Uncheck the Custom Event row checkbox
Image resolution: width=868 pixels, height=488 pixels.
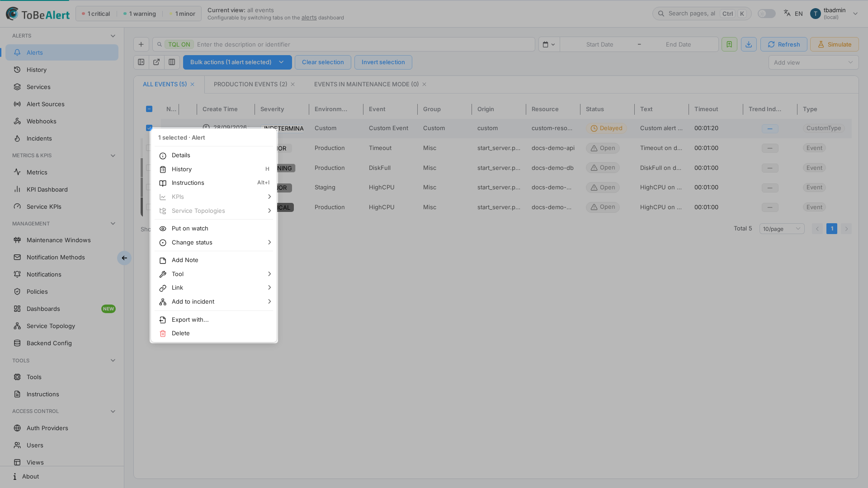click(149, 128)
